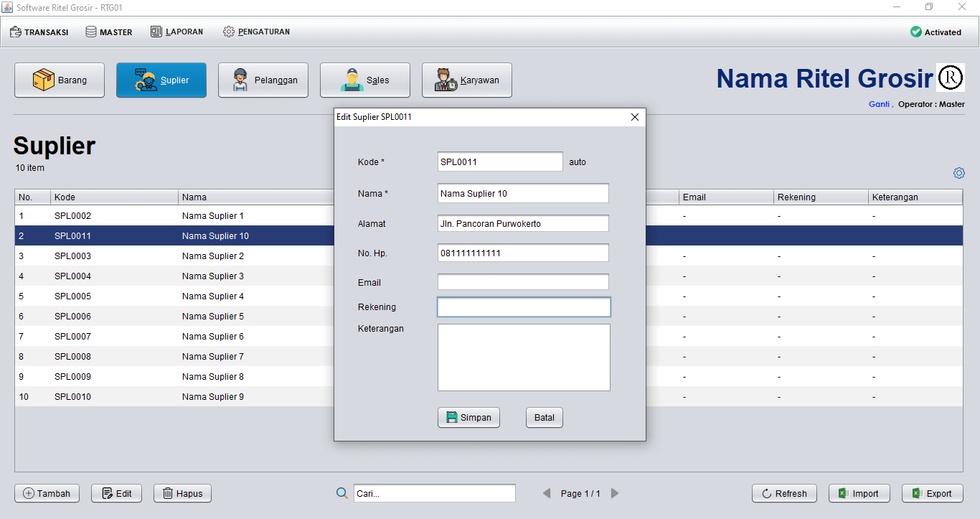Click the Hapus delete button
The height and width of the screenshot is (519, 980).
182,493
